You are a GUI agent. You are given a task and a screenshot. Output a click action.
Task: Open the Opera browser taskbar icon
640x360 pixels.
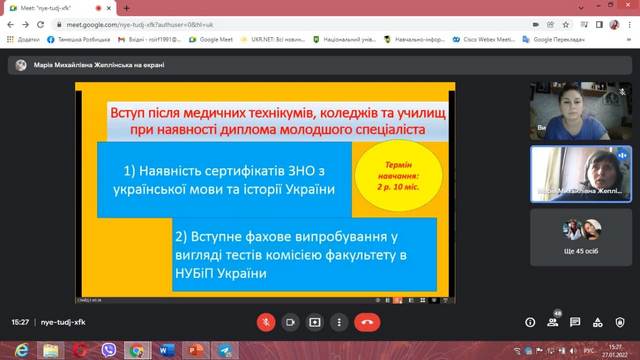click(x=80, y=351)
